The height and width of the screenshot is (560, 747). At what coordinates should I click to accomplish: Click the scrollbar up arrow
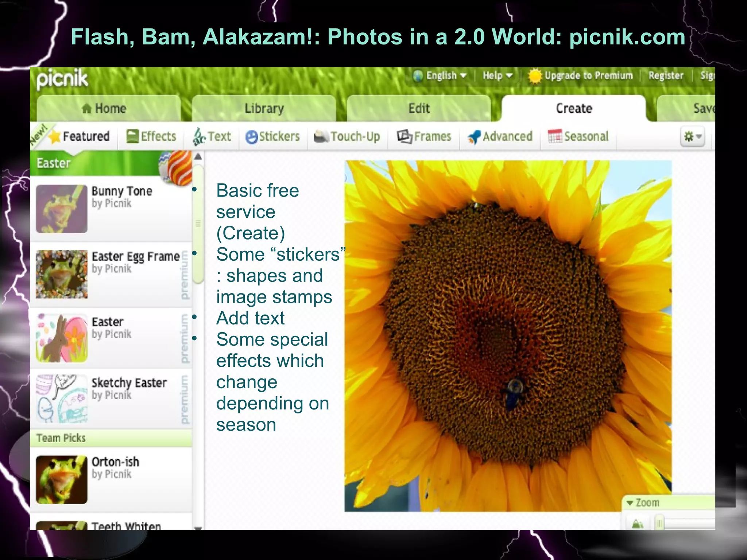[198, 157]
